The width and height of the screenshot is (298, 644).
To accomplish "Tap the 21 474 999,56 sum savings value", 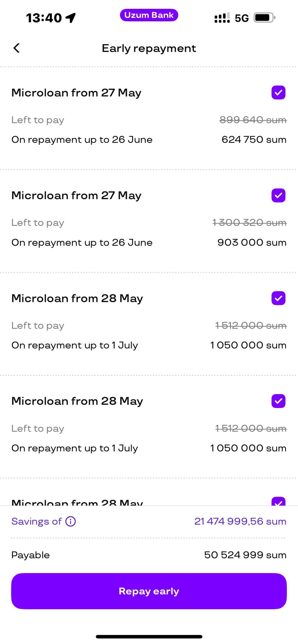I will (240, 521).
